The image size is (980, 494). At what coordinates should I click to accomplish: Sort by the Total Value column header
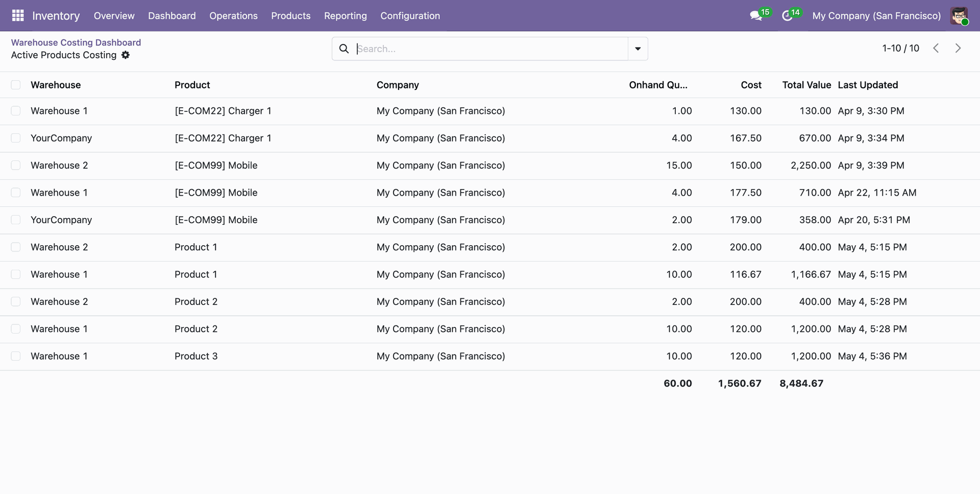coord(806,85)
